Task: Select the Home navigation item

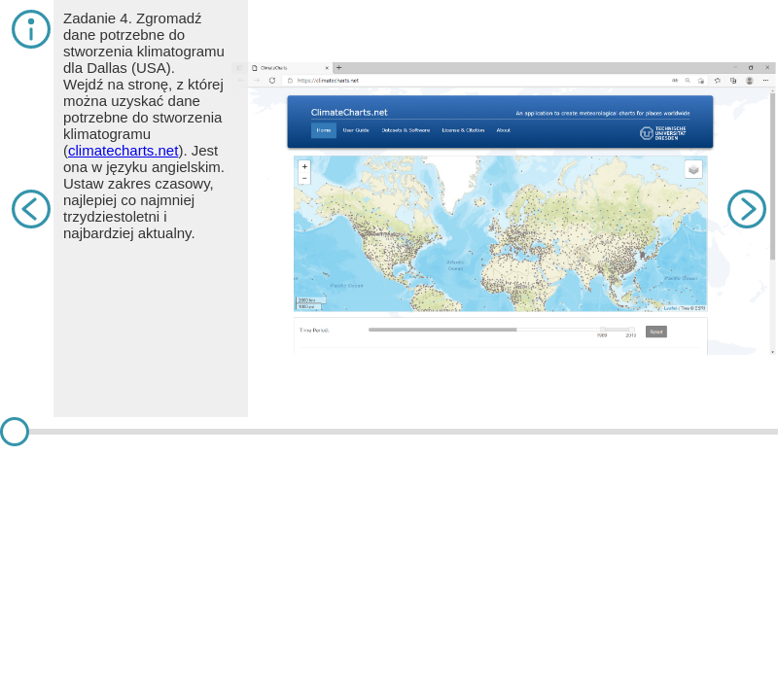Action: tap(324, 130)
